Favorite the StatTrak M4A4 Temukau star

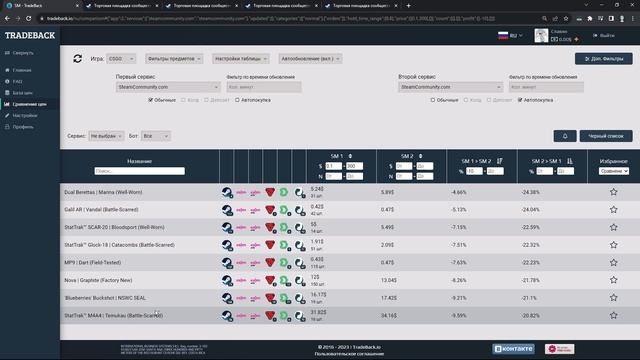tap(613, 315)
